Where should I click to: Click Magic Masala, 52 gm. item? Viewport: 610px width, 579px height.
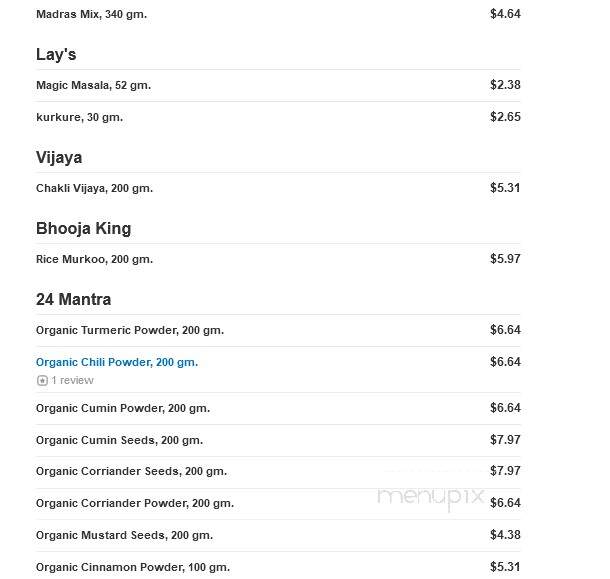tap(93, 85)
